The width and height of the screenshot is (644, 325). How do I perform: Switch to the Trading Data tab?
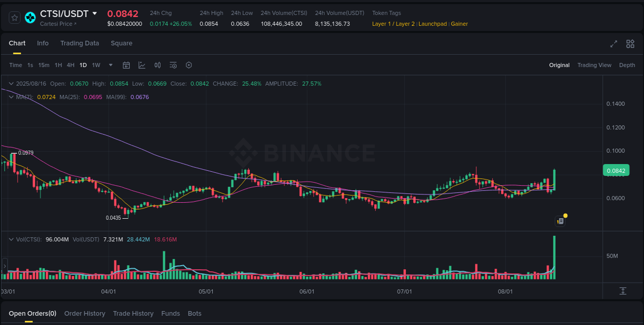(x=79, y=43)
